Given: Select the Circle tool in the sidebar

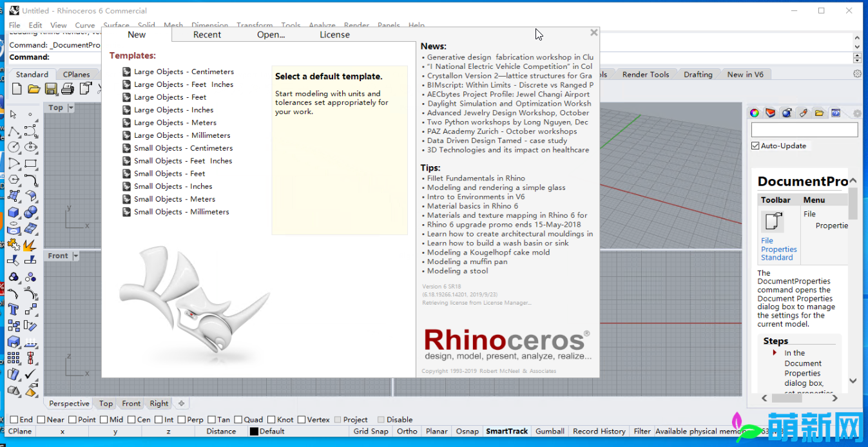Looking at the screenshot, I should click(x=14, y=147).
